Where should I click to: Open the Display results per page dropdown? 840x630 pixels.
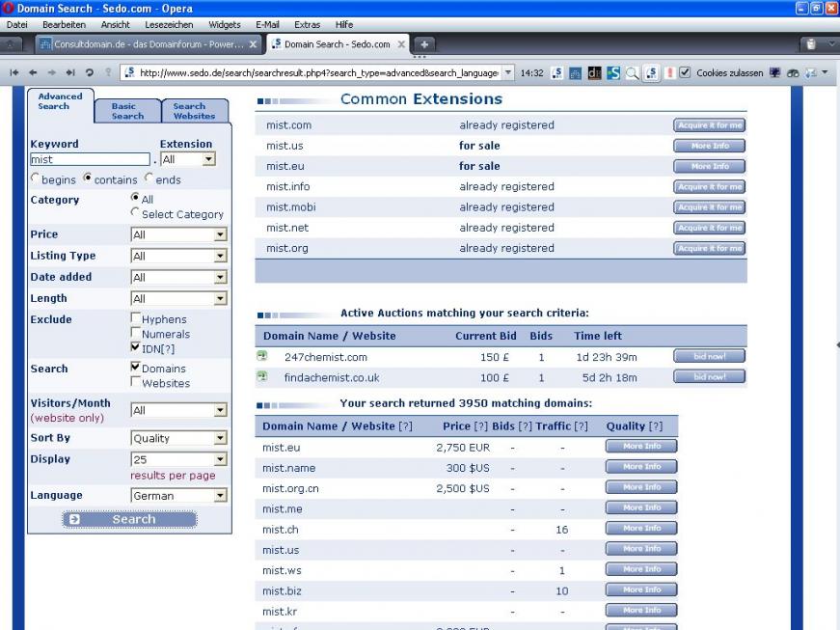pyautogui.click(x=179, y=459)
